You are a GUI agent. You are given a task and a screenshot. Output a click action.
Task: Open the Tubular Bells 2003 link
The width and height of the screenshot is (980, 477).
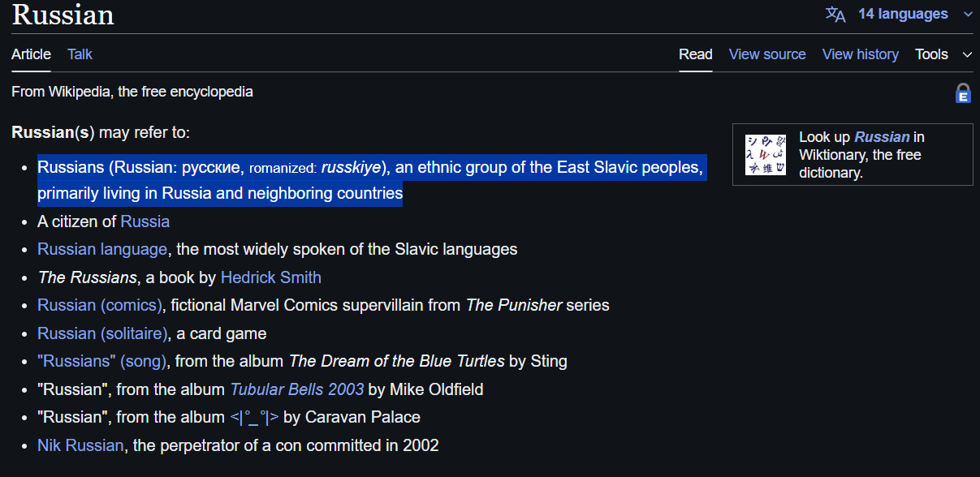click(x=297, y=389)
